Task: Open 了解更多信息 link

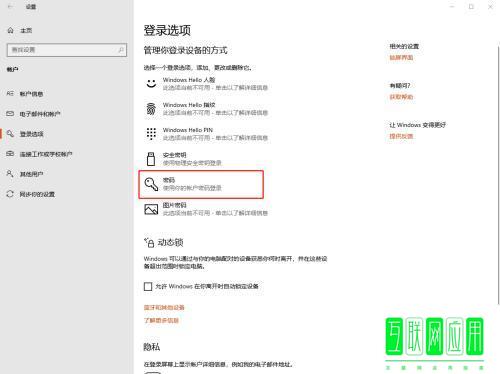Action: point(161,320)
